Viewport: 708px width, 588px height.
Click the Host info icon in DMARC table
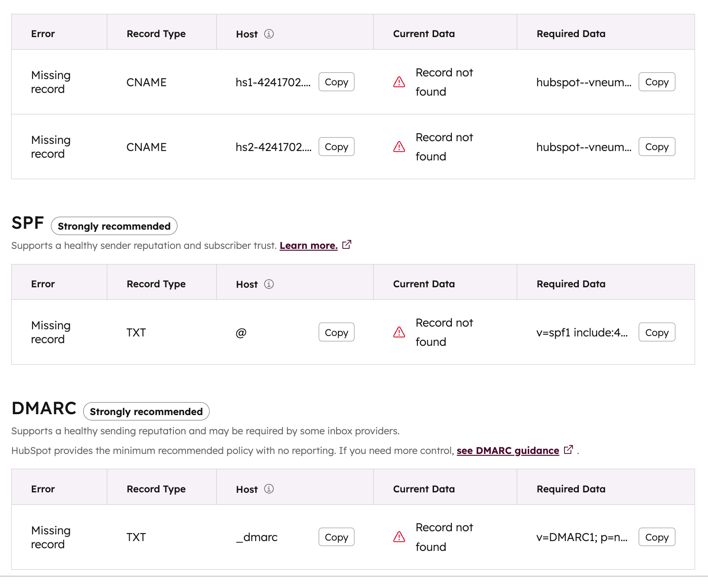[269, 489]
